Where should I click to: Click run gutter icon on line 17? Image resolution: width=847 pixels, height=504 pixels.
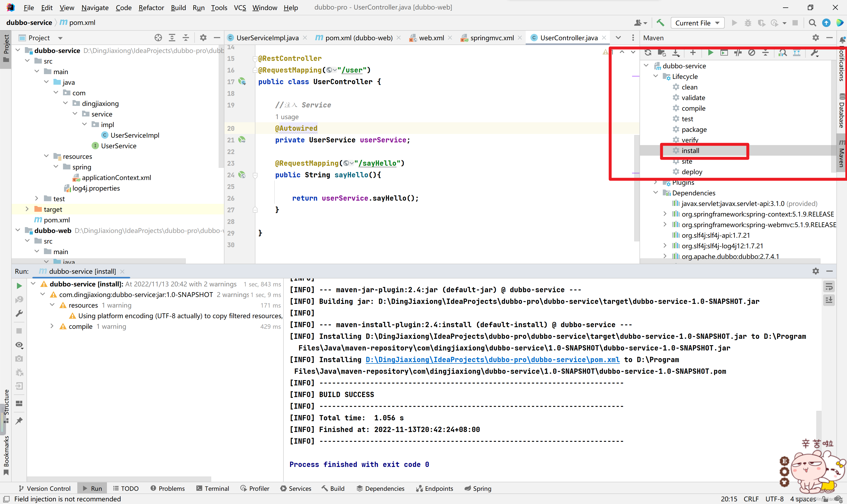pyautogui.click(x=242, y=81)
